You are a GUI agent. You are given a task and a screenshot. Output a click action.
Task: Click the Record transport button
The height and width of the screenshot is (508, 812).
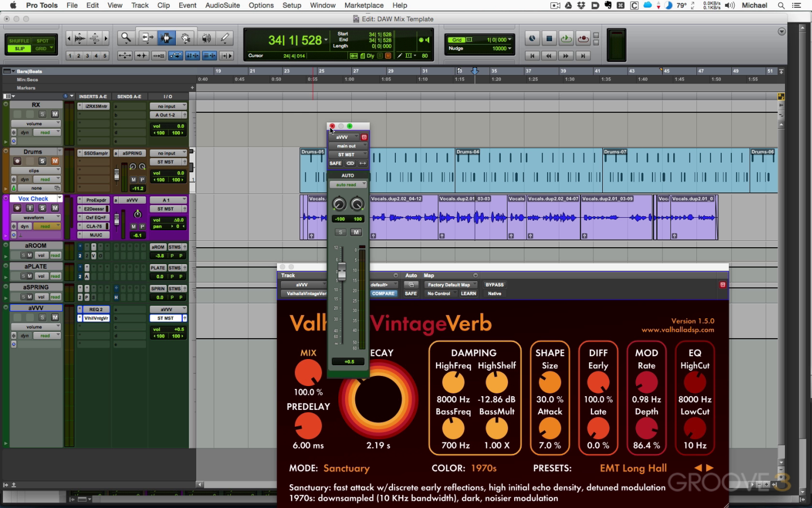pyautogui.click(x=583, y=38)
